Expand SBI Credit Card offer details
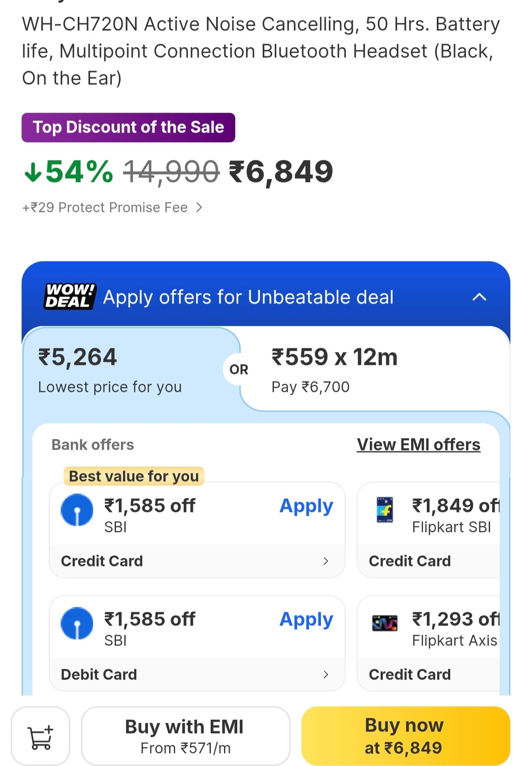 [325, 561]
